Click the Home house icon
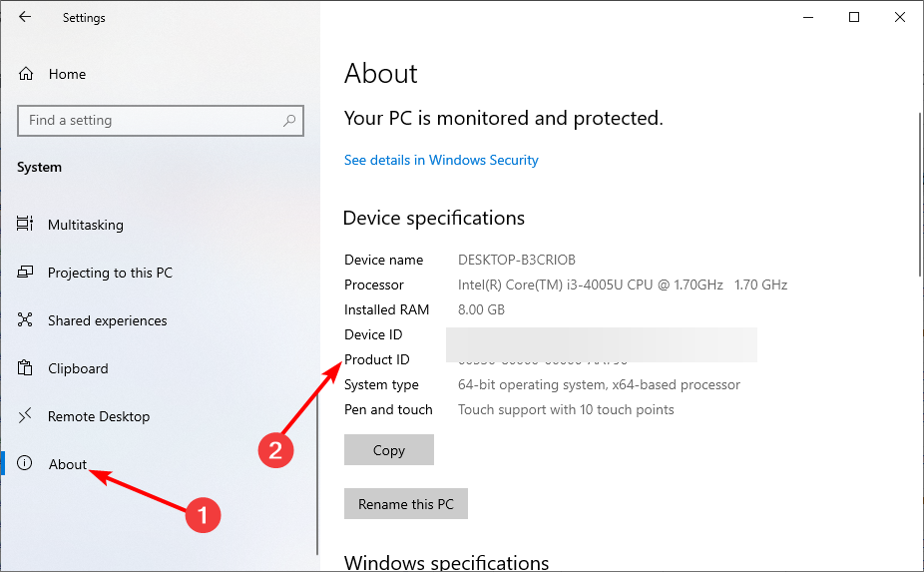 (27, 74)
